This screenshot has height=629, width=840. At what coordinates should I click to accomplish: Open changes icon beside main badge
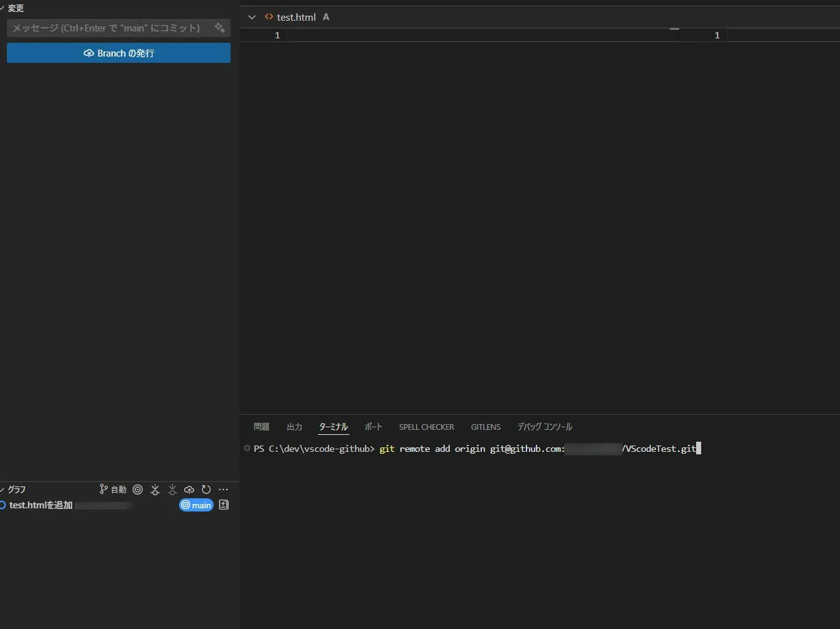click(x=224, y=505)
